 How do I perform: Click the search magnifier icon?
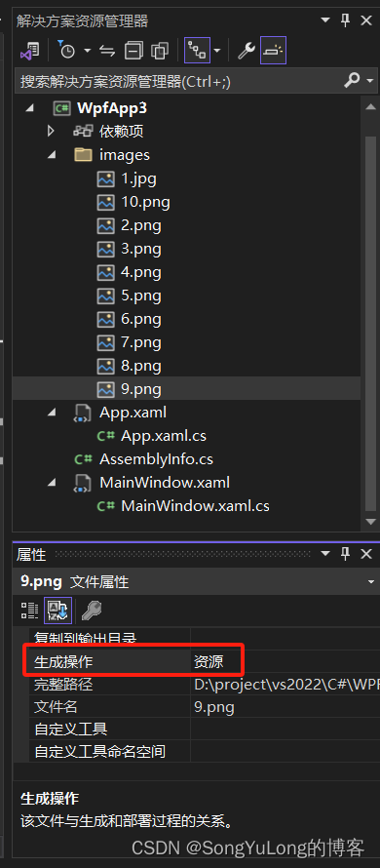click(x=352, y=81)
